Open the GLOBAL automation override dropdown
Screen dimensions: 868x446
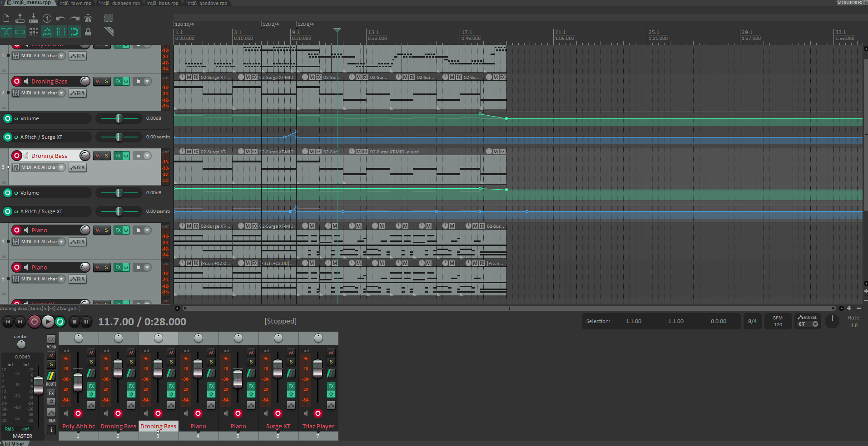coord(815,324)
